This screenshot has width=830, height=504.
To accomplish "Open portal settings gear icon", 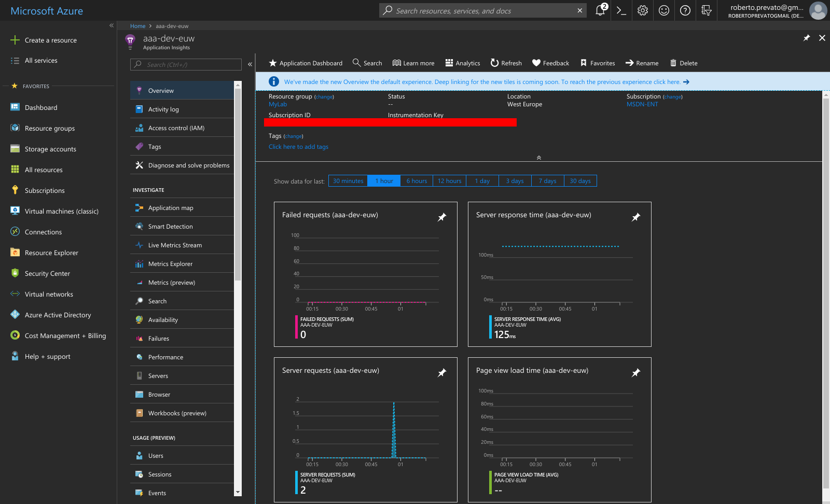I will click(x=643, y=10).
